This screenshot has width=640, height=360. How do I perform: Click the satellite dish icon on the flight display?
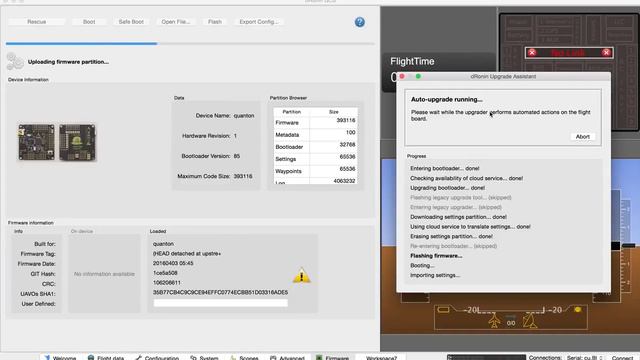pos(530,320)
